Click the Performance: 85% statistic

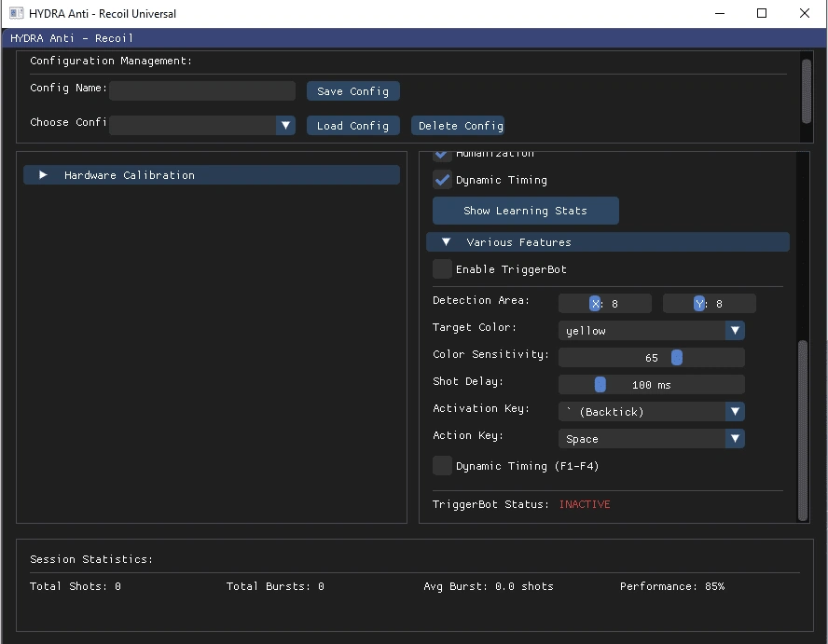click(672, 586)
